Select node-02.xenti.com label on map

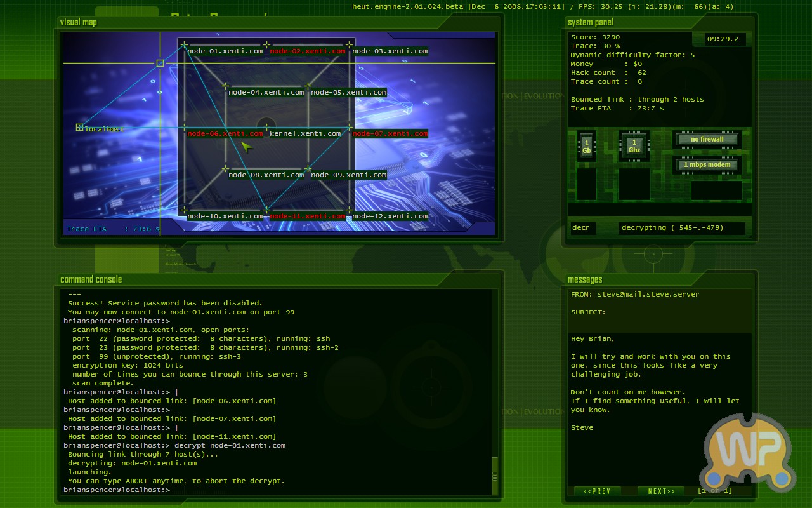(308, 51)
